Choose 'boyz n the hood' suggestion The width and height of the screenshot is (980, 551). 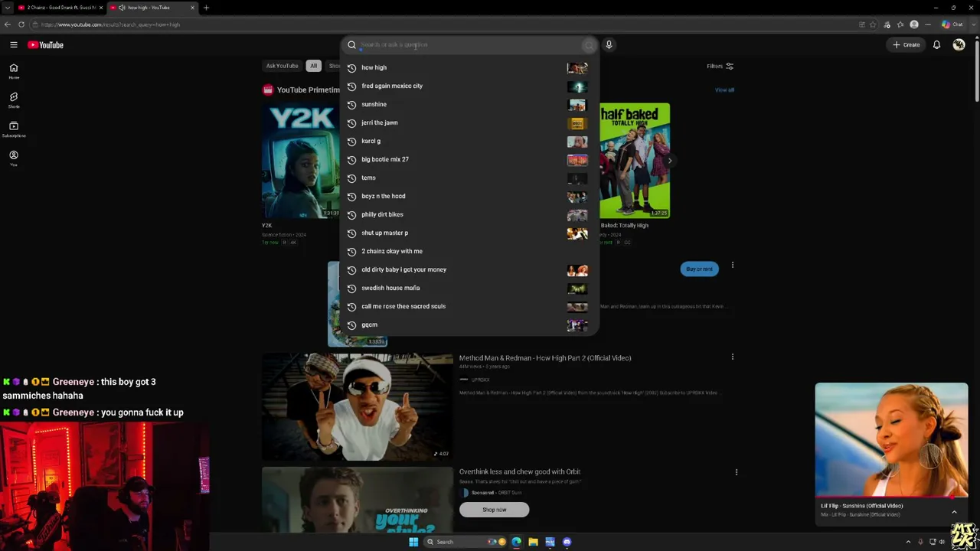[x=469, y=196]
